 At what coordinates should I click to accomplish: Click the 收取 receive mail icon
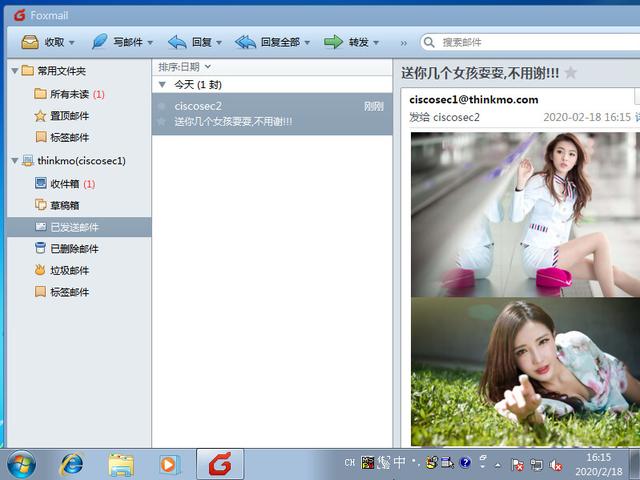point(30,42)
